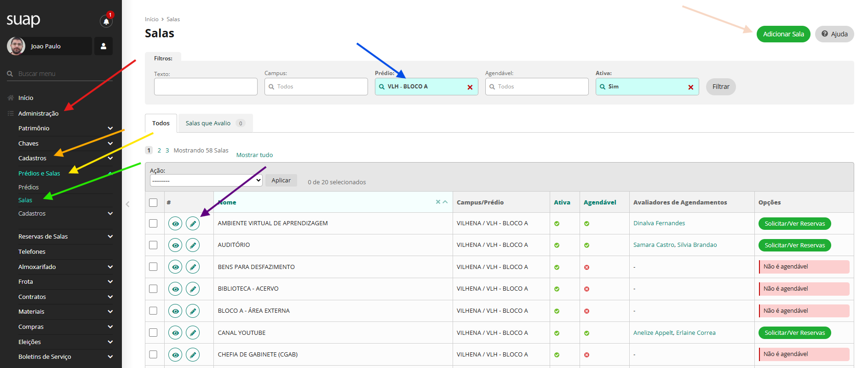Viewport: 868px width, 368px height.
Task: Click the Adicionar Sala button
Action: [783, 34]
